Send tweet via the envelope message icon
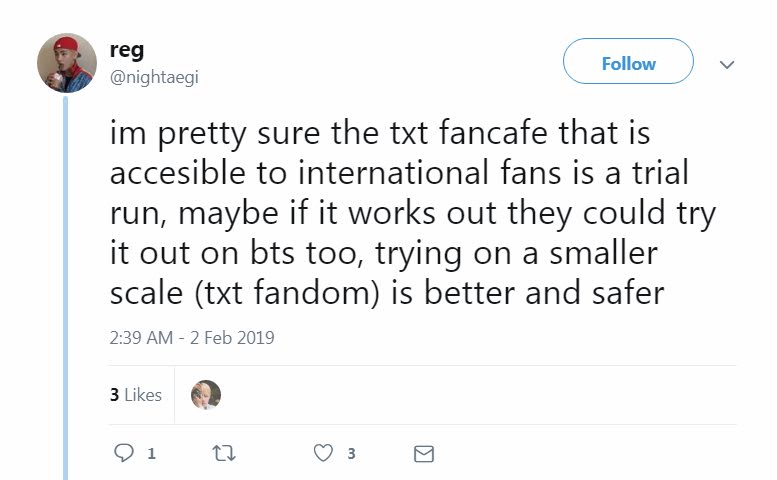The image size is (777, 480). coord(423,453)
